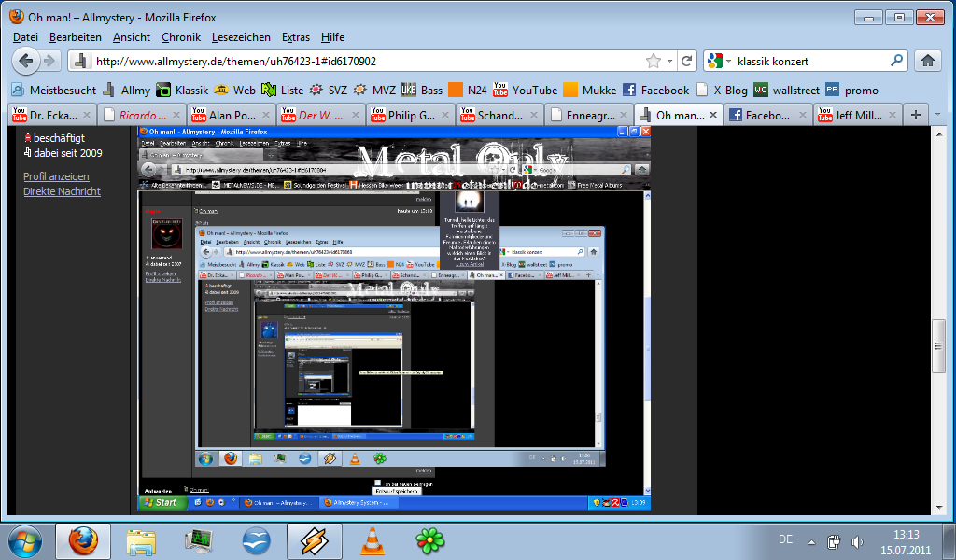Show hidden icons in the system tray
Image resolution: width=956 pixels, height=560 pixels.
coord(811,541)
